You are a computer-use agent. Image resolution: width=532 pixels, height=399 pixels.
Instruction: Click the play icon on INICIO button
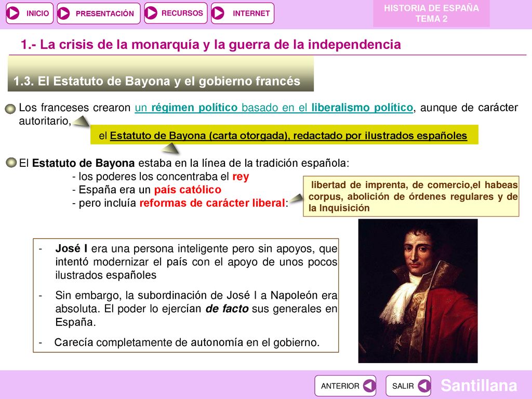click(14, 13)
